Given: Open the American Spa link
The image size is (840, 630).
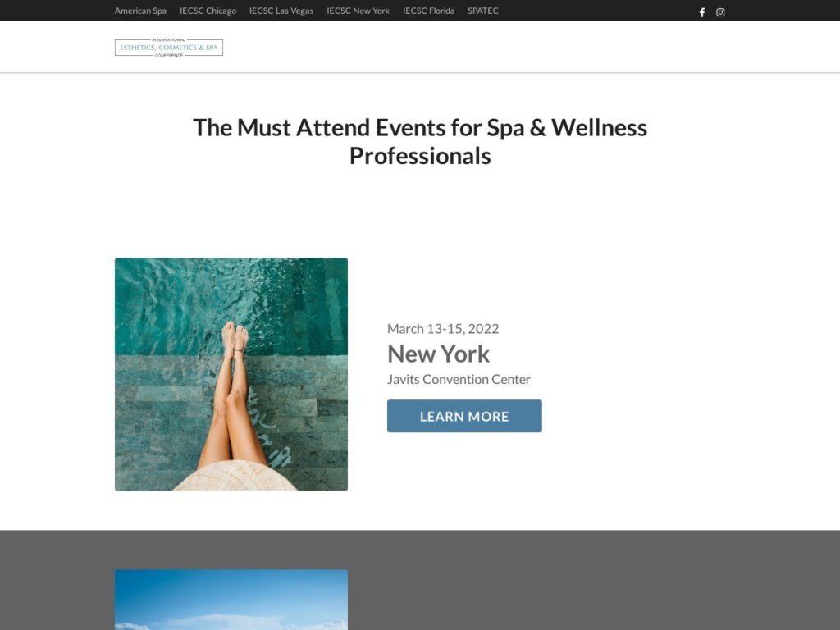Looking at the screenshot, I should coord(140,11).
